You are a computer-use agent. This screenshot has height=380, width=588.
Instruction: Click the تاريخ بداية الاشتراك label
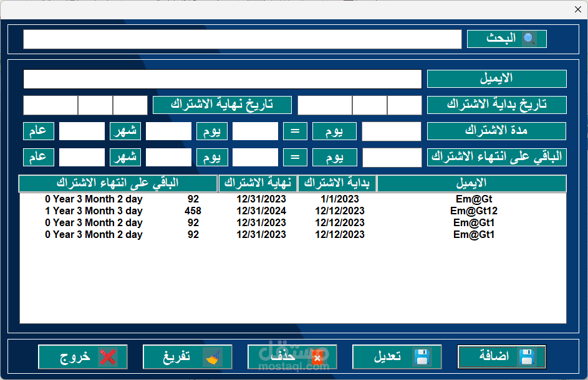tap(496, 105)
